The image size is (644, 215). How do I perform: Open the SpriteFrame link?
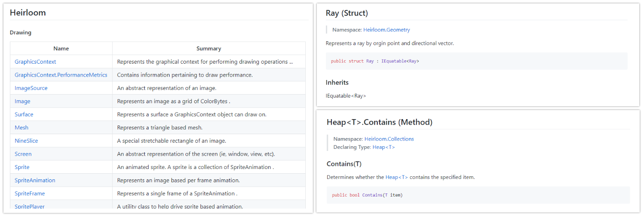click(x=30, y=193)
